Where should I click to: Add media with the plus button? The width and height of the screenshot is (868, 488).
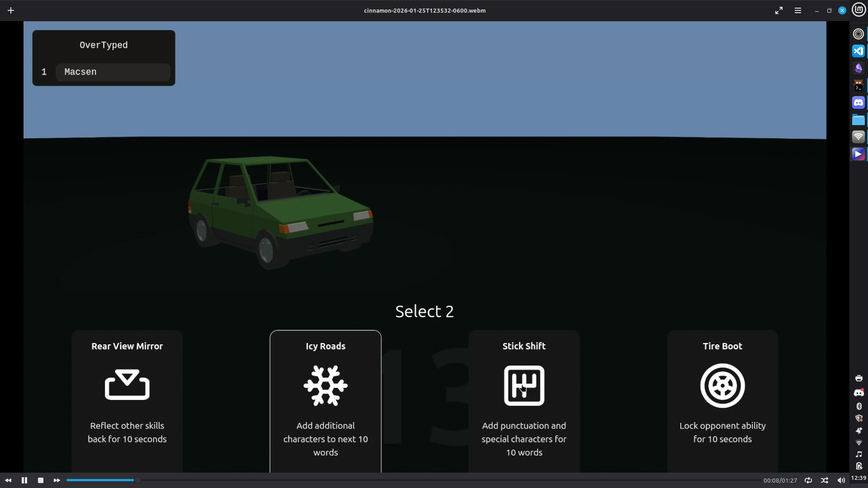[11, 10]
